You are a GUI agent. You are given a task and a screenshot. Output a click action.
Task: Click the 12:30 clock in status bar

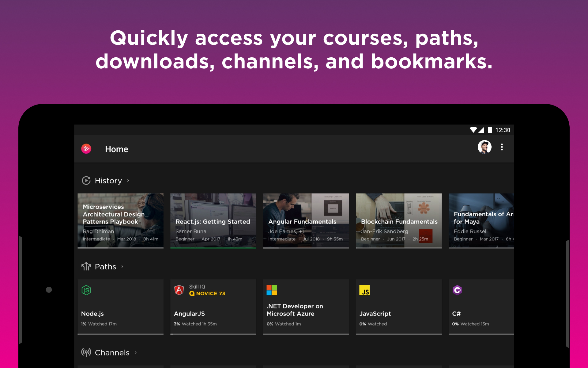(x=503, y=130)
